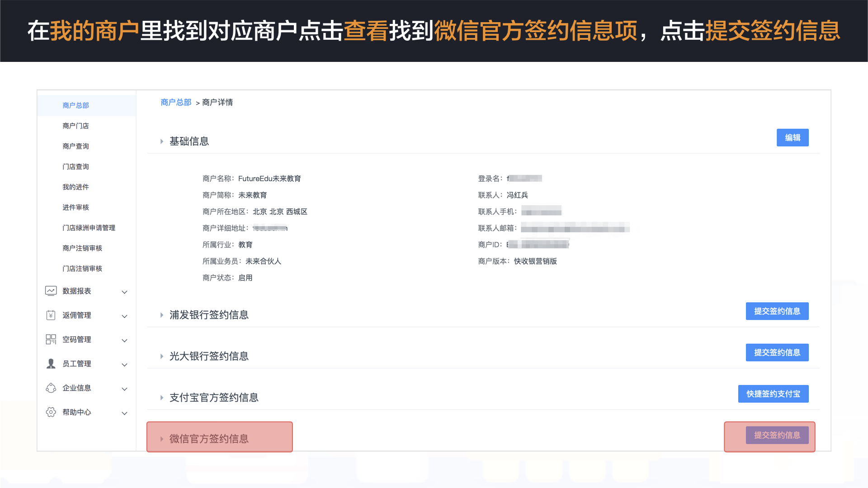Click the 数据报表 chart icon
The height and width of the screenshot is (488, 868).
[51, 291]
